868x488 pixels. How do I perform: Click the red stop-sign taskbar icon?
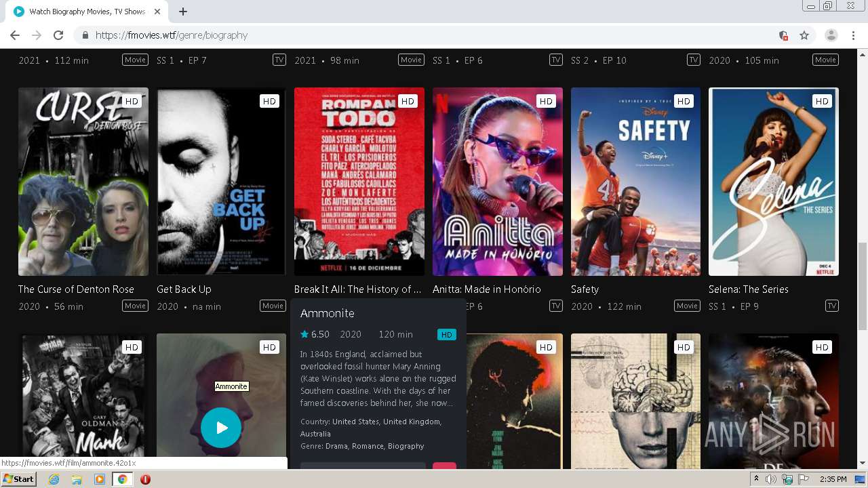pyautogui.click(x=145, y=479)
